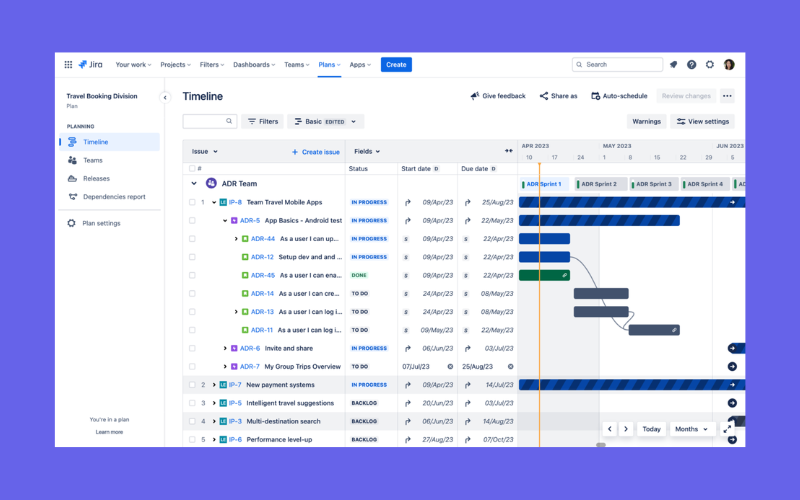
Task: Click the Create button
Action: pos(396,65)
